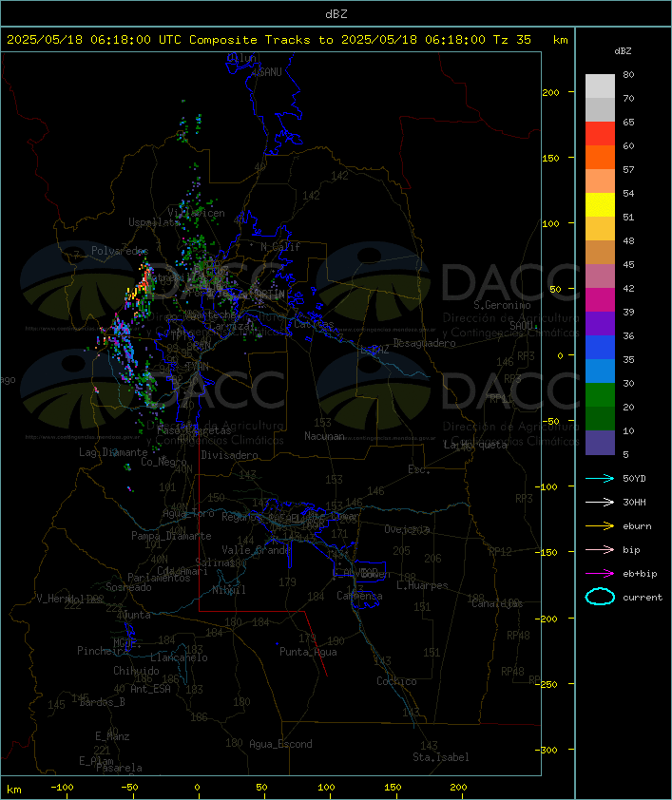This screenshot has width=672, height=800.
Task: Click the 150 tick on right vertical axis
Action: 550,158
